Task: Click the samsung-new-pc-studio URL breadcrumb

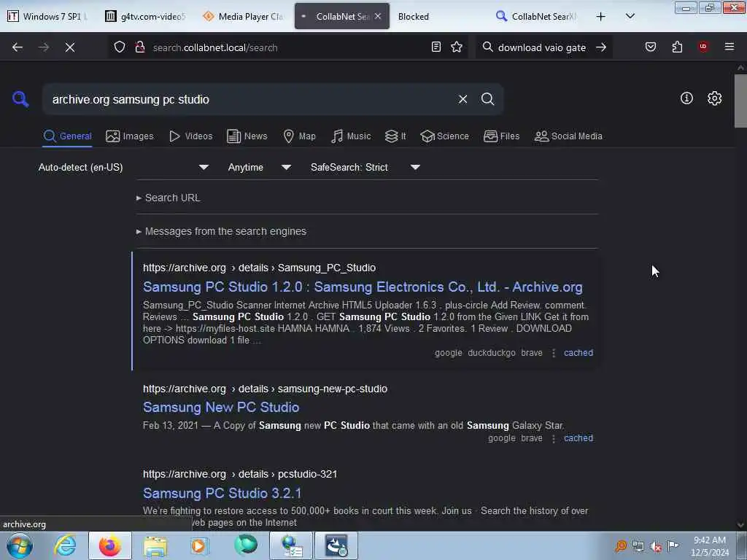Action: pyautogui.click(x=265, y=389)
